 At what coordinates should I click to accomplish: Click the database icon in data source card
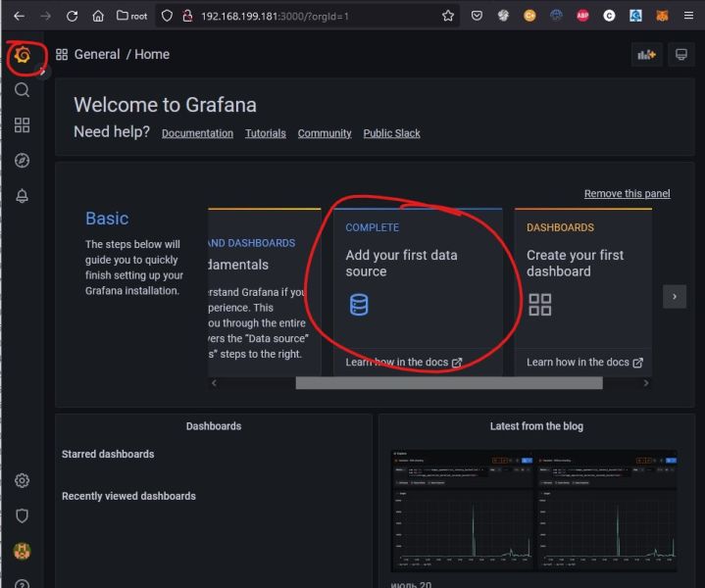[359, 305]
